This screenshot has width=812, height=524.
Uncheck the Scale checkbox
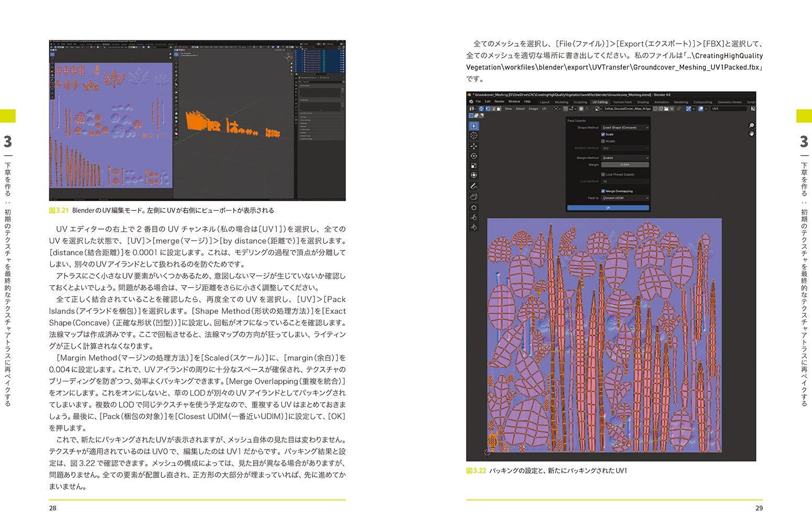pos(603,134)
